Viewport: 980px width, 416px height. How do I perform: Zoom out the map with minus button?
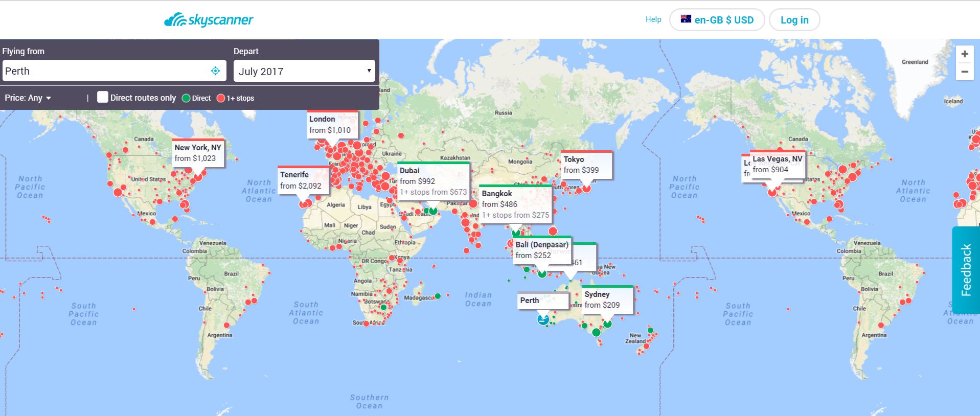point(964,72)
